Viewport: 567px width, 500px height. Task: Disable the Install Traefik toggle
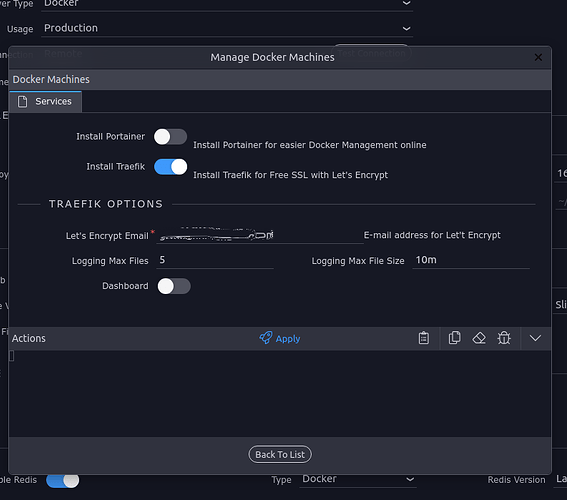point(170,167)
